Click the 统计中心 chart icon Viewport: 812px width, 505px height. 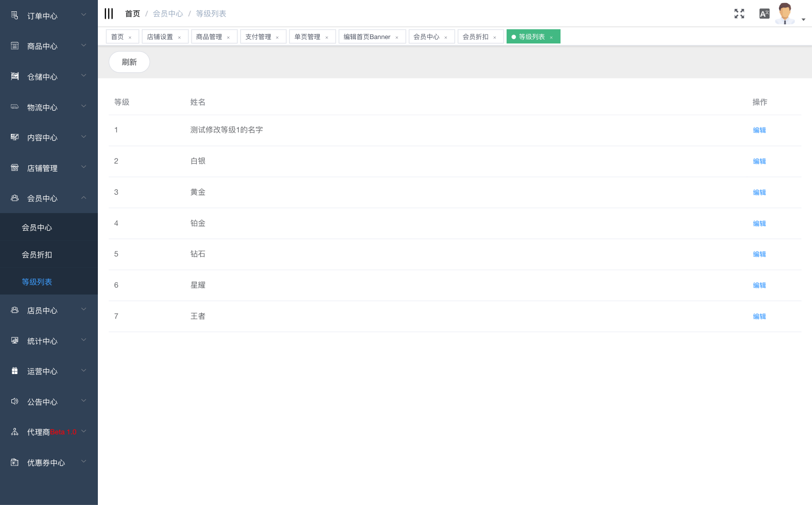(15, 341)
